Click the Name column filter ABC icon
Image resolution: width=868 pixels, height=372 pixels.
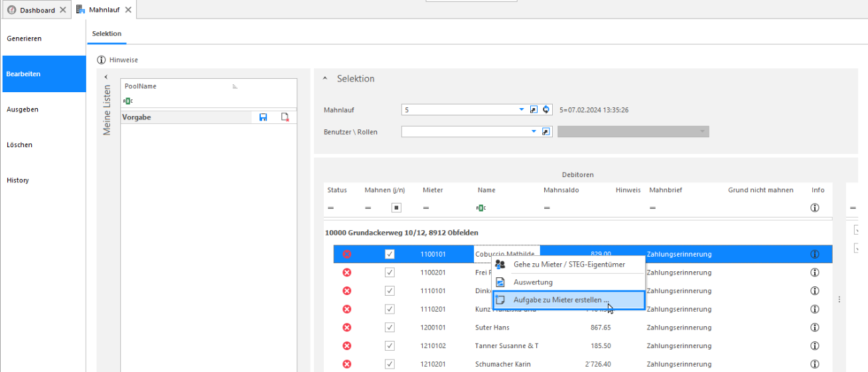tap(481, 208)
